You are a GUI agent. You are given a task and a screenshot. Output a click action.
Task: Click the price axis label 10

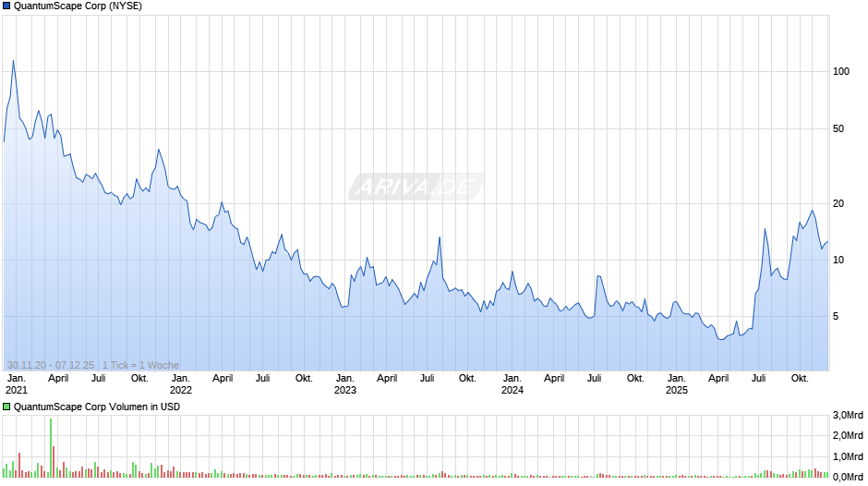pyautogui.click(x=838, y=260)
